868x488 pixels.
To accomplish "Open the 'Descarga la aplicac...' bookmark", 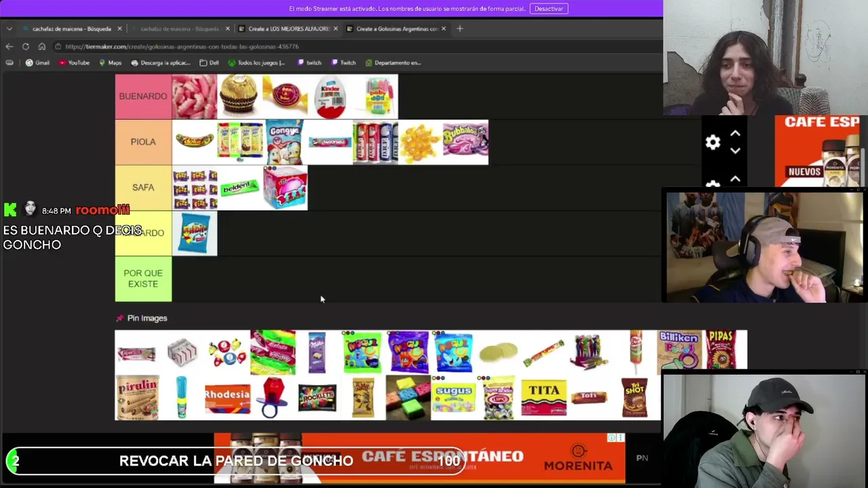I will tap(160, 62).
